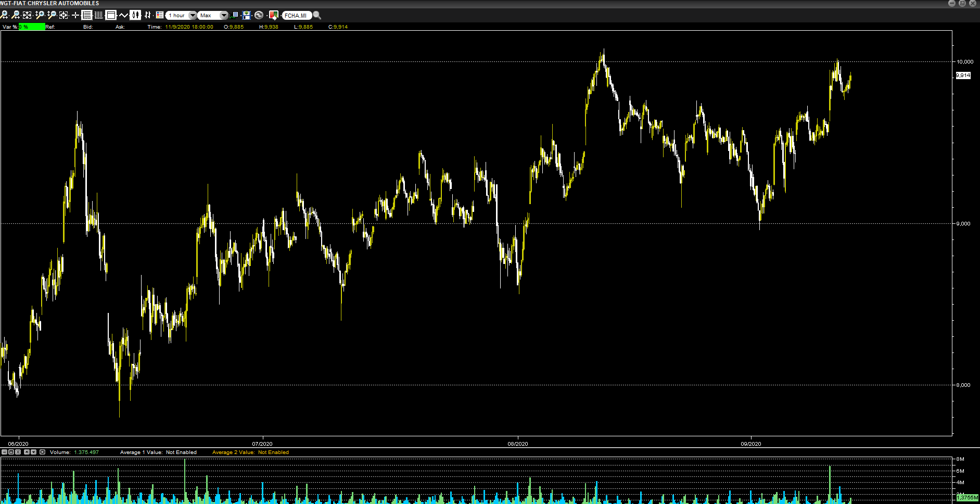
Task: Open the Max range dropdown
Action: [x=224, y=15]
